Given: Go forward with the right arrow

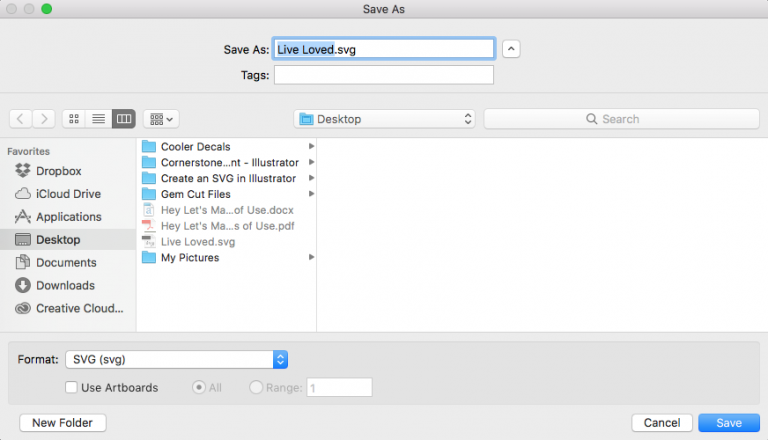Looking at the screenshot, I should point(44,119).
